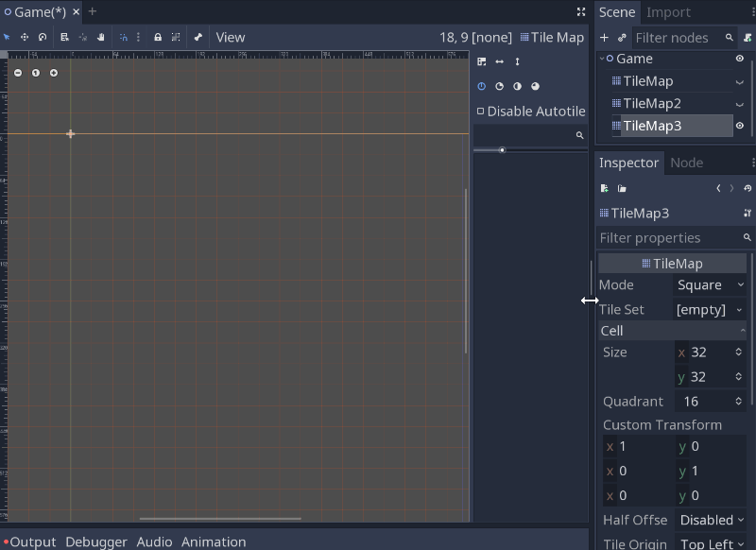Enable the Disable Autotile checkbox

[x=479, y=110]
